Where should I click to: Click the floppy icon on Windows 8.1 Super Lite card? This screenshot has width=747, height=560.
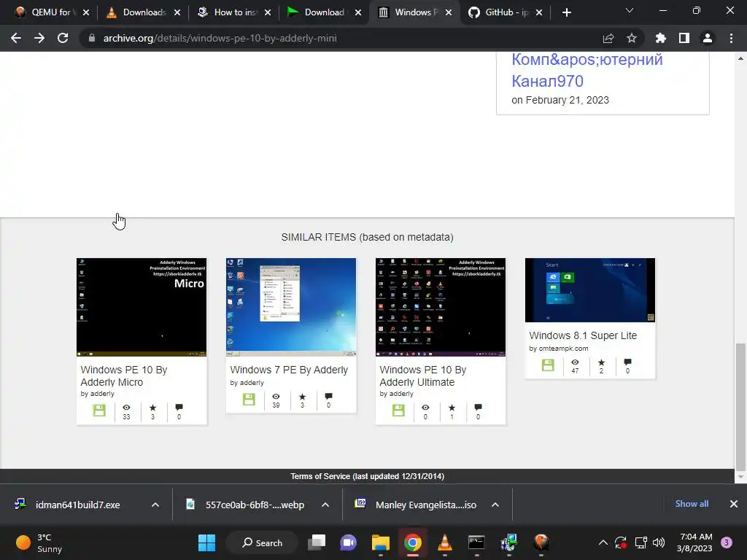(x=548, y=365)
